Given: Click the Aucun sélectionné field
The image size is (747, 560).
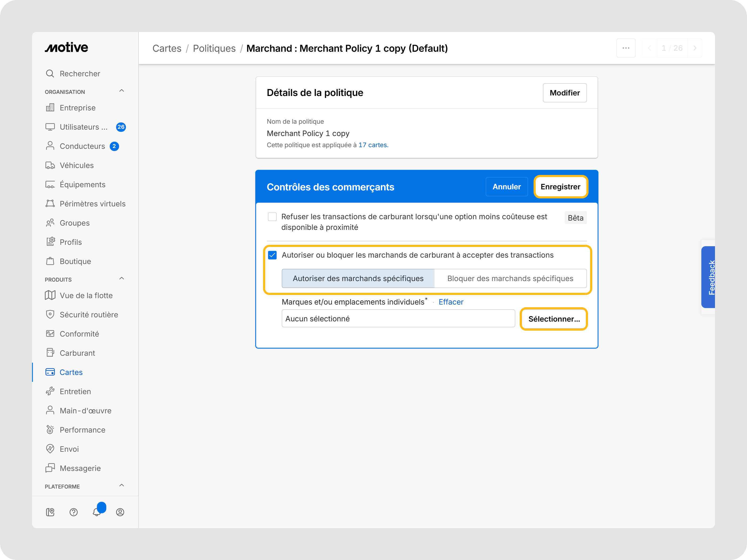Looking at the screenshot, I should click(x=398, y=319).
